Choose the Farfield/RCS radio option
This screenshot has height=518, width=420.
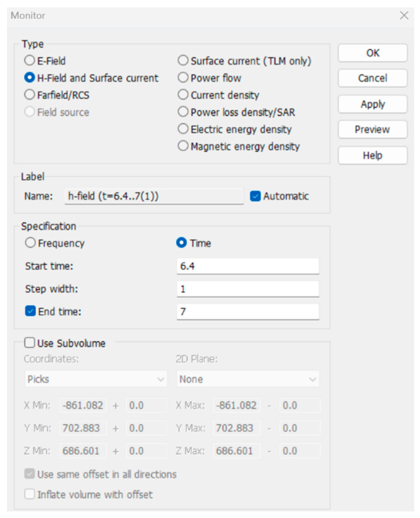[x=29, y=95]
